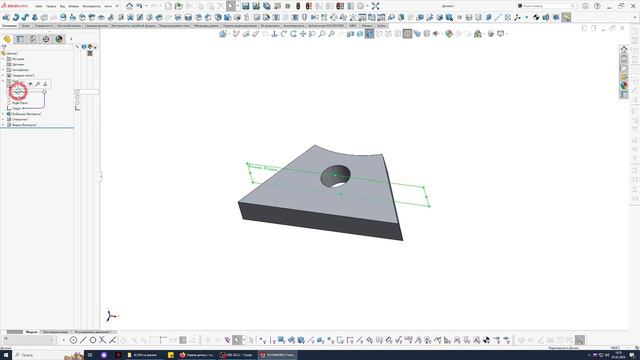Switch to the ConfigurationManager tab
The height and width of the screenshot is (360, 640).
pos(33,39)
